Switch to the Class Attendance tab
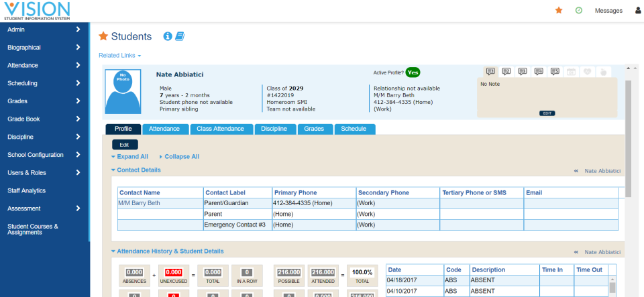644x297 pixels. pos(221,129)
